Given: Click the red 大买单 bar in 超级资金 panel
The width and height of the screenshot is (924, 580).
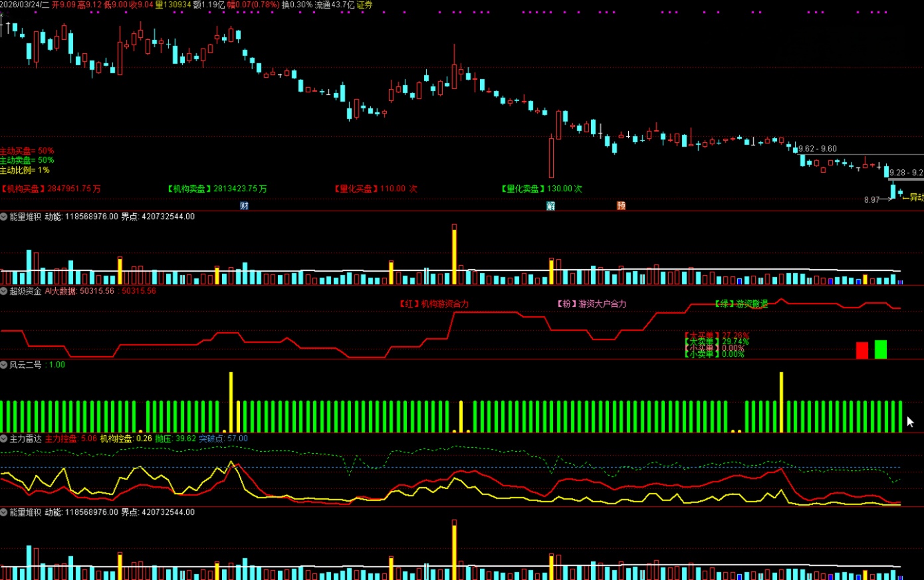Looking at the screenshot, I should tap(862, 350).
